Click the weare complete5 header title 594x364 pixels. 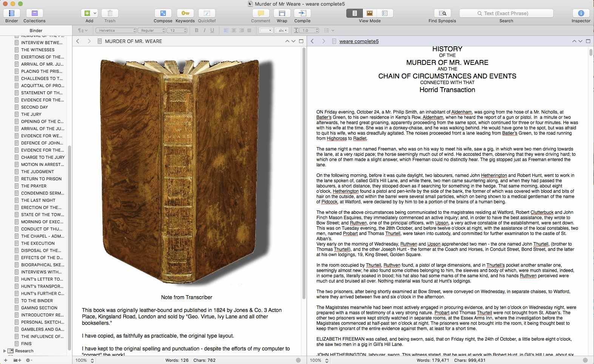[359, 41]
